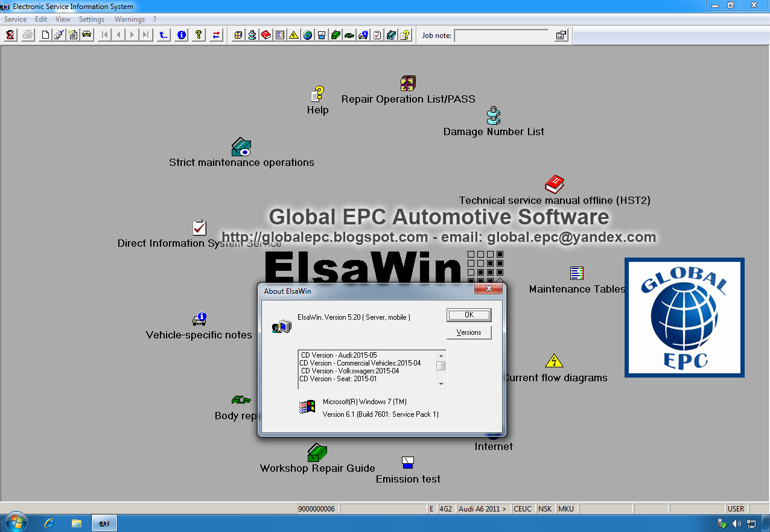
Task: Open Repair Operation List from toolbar icon
Action: 238,35
